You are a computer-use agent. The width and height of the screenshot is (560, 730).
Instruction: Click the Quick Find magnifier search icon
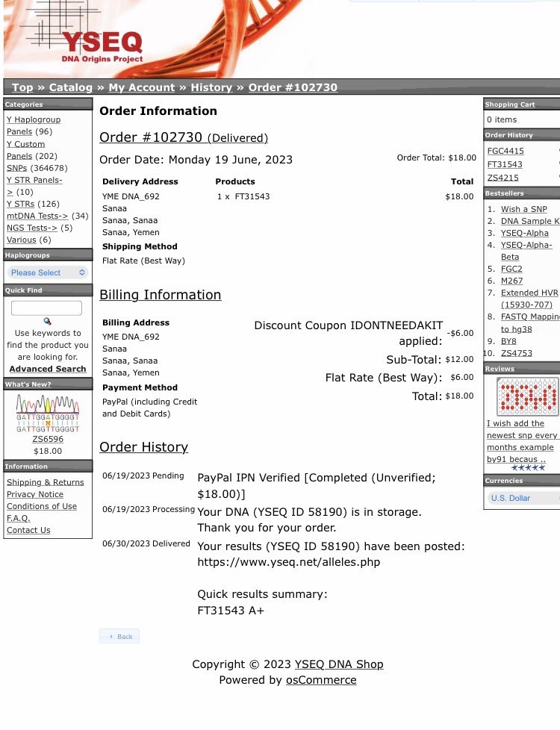tap(47, 321)
